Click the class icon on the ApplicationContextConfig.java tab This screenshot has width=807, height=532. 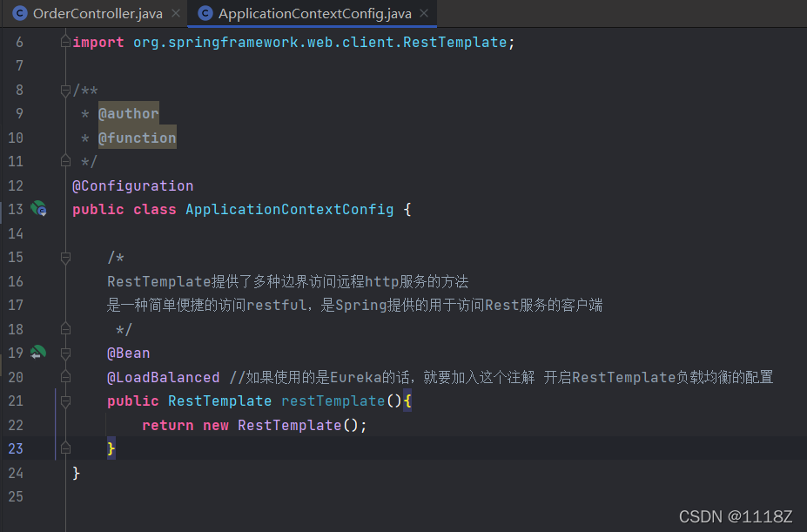[205, 13]
